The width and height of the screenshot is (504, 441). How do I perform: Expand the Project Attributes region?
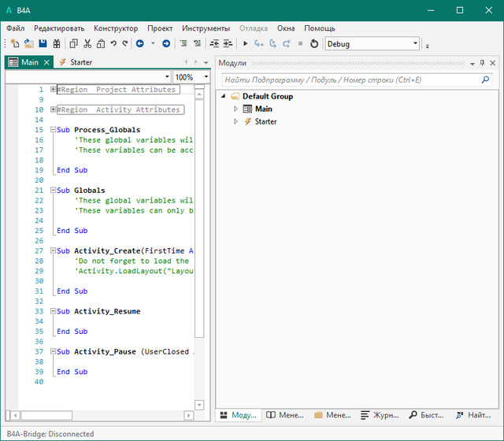(x=53, y=90)
